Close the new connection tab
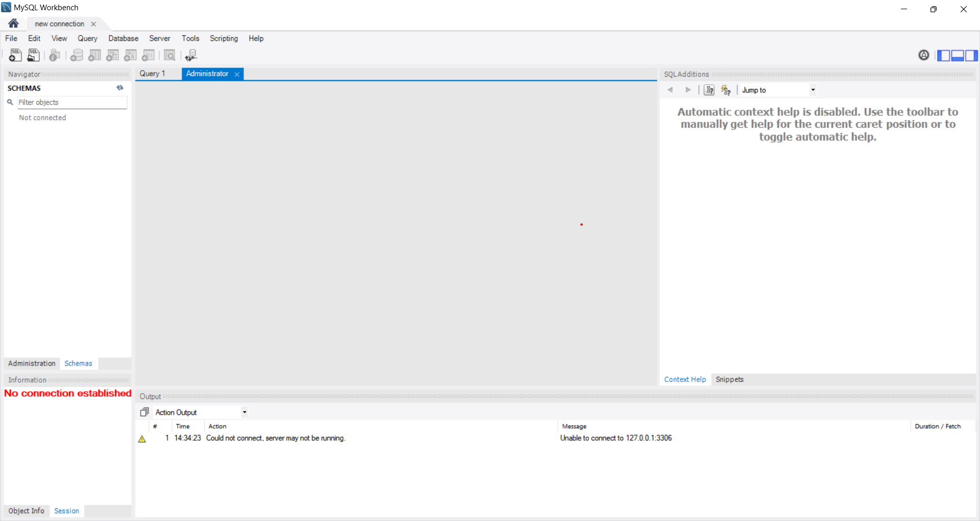Viewport: 980px width, 521px height. (x=93, y=24)
